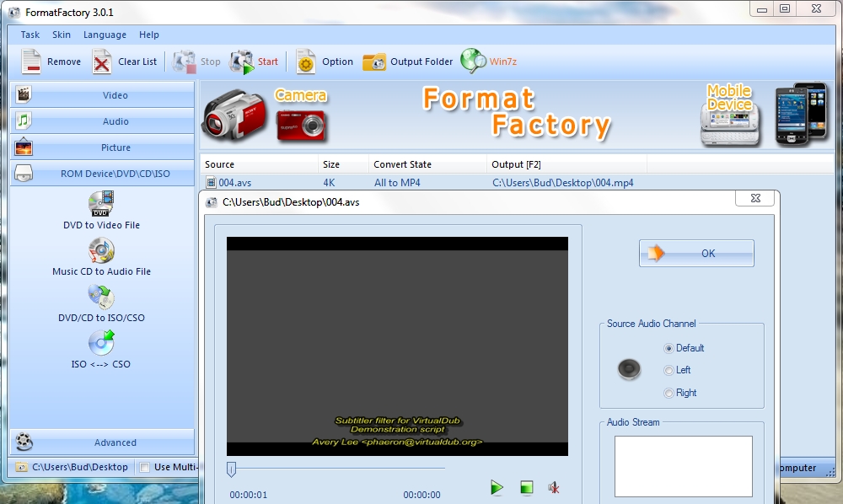
Task: Click the Win7z globe icon
Action: point(473,61)
